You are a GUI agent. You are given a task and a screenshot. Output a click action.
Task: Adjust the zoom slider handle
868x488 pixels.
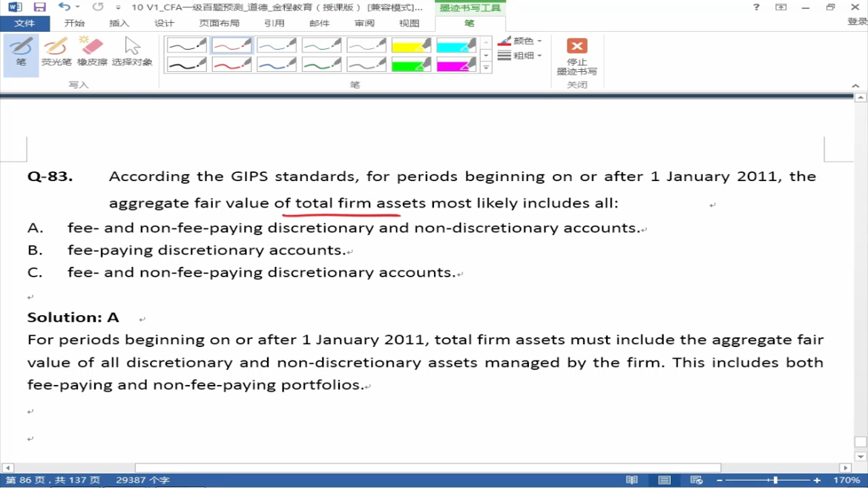click(775, 481)
